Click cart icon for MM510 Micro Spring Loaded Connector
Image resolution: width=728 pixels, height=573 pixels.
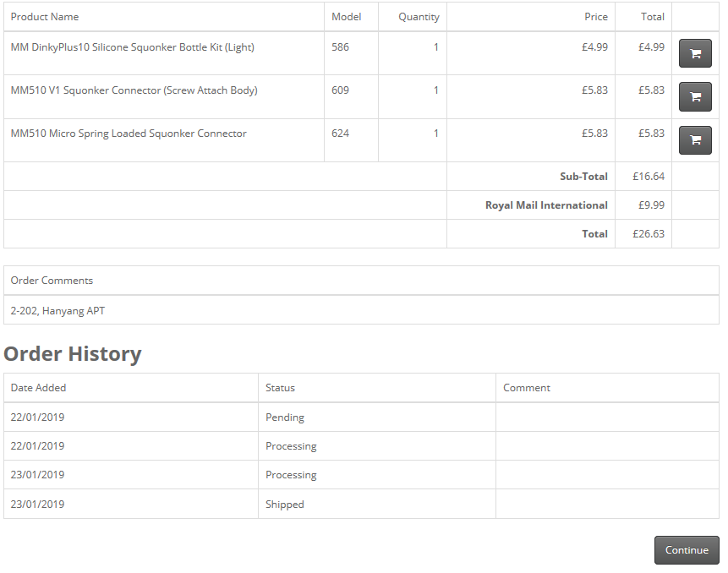coord(695,139)
